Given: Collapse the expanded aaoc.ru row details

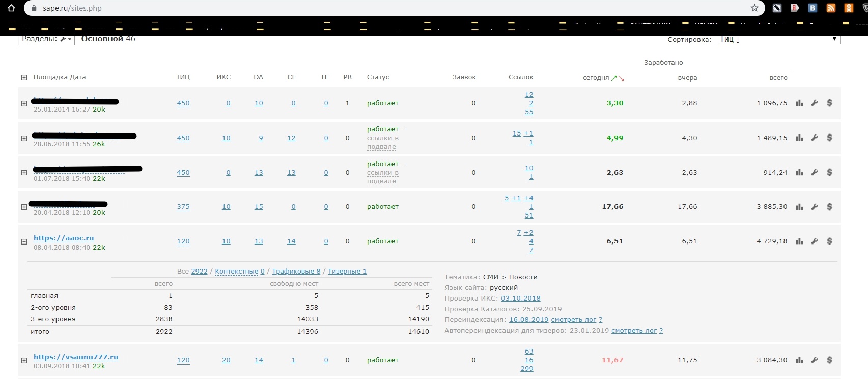Looking at the screenshot, I should pos(24,242).
